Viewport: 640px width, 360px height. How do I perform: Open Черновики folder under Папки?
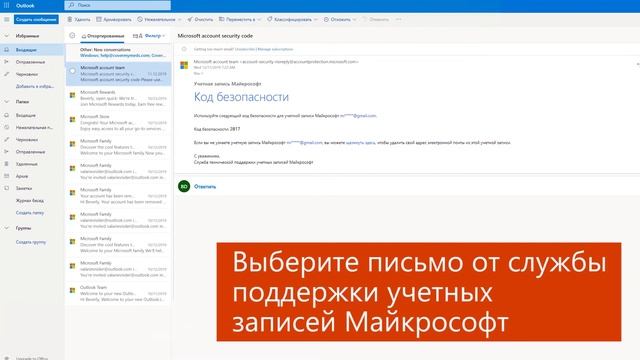[27, 140]
